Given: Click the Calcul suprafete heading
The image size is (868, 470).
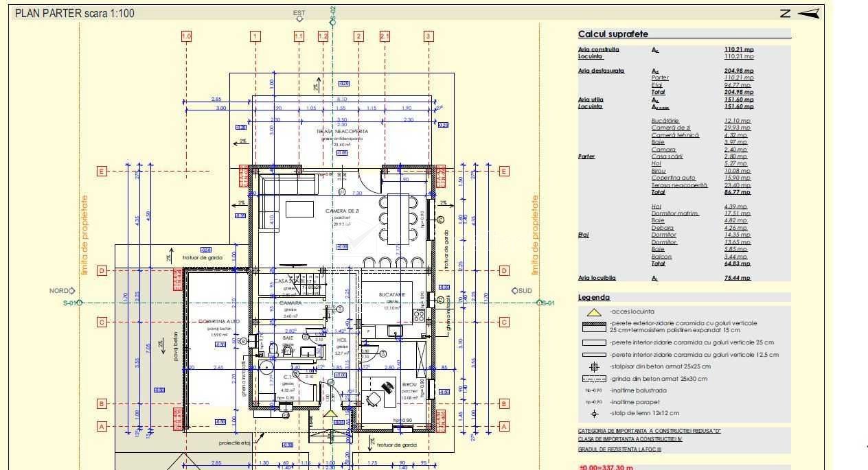Looking at the screenshot, I should [x=613, y=34].
